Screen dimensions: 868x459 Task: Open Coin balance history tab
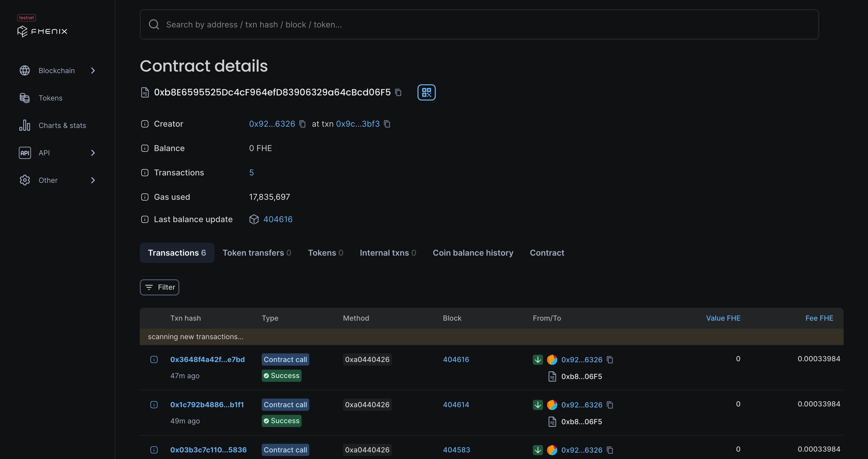pyautogui.click(x=473, y=253)
